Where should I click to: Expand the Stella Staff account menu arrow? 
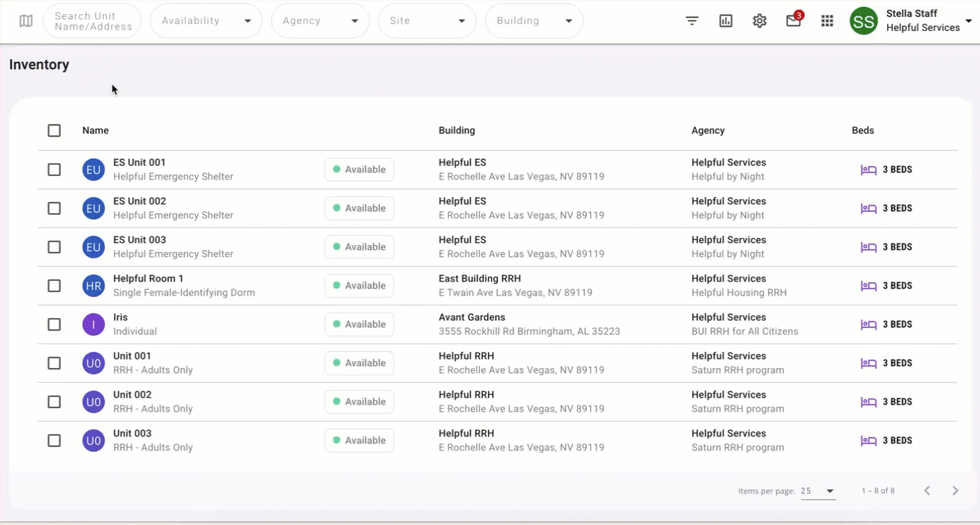(969, 21)
